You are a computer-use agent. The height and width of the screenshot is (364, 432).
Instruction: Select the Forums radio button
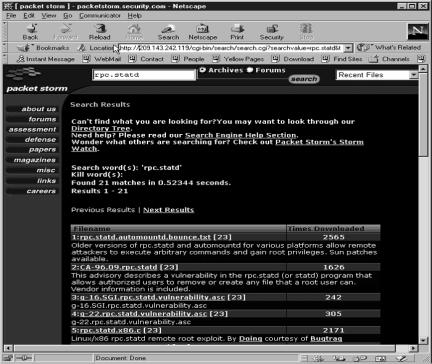(250, 70)
